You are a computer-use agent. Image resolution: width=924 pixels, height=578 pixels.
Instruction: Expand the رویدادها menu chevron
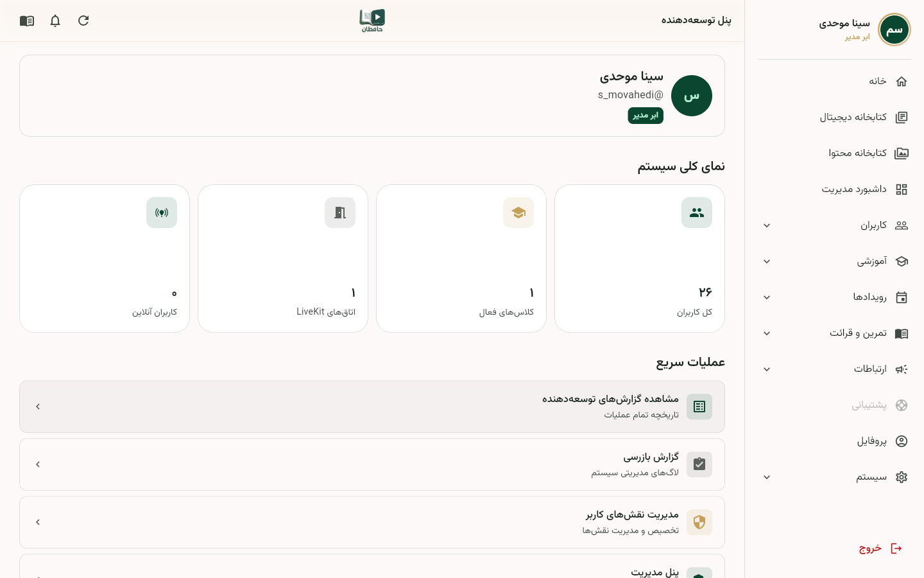click(x=767, y=297)
